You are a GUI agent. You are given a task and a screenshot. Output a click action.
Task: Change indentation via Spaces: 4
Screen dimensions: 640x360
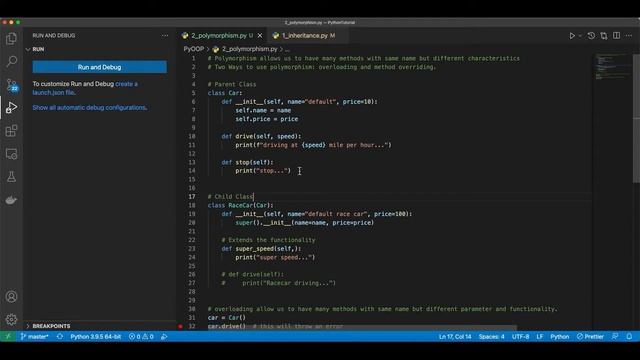click(491, 337)
